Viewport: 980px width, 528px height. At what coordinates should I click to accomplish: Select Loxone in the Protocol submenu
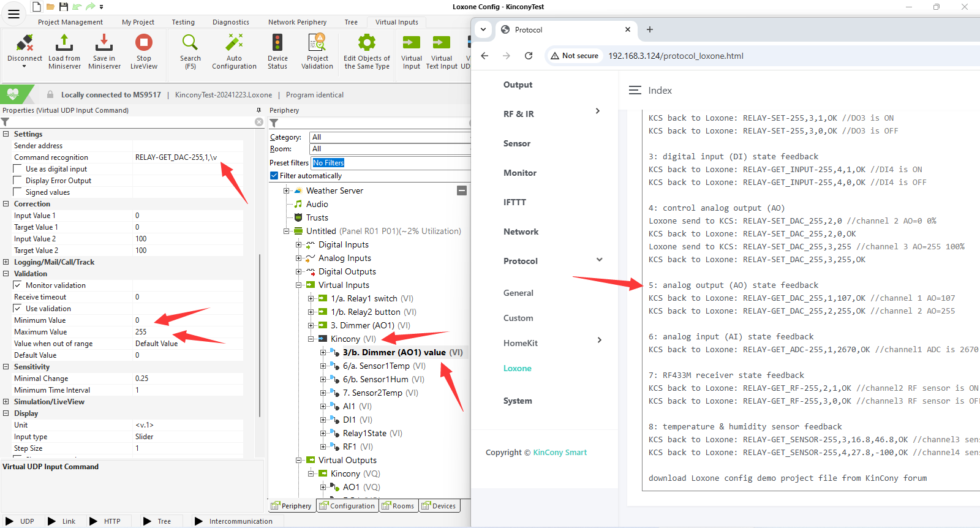pos(518,369)
